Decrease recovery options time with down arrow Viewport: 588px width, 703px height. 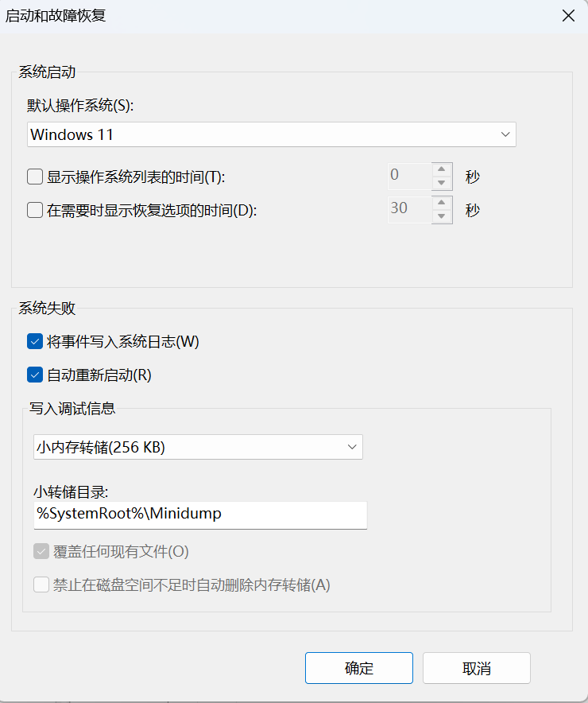(x=442, y=216)
